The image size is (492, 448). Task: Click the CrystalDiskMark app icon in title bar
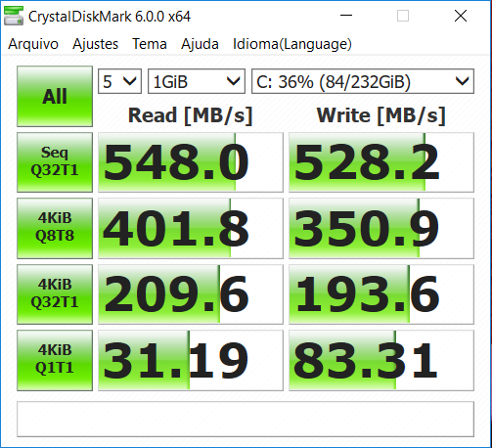tap(14, 16)
